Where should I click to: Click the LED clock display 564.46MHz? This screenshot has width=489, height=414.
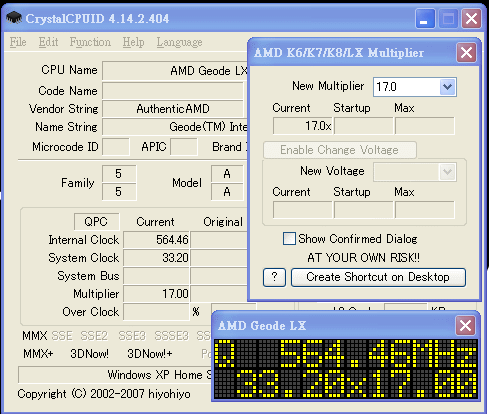point(345,369)
